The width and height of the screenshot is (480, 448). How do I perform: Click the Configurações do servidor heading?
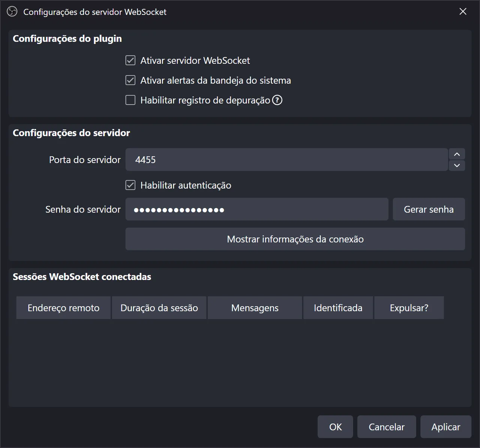71,133
